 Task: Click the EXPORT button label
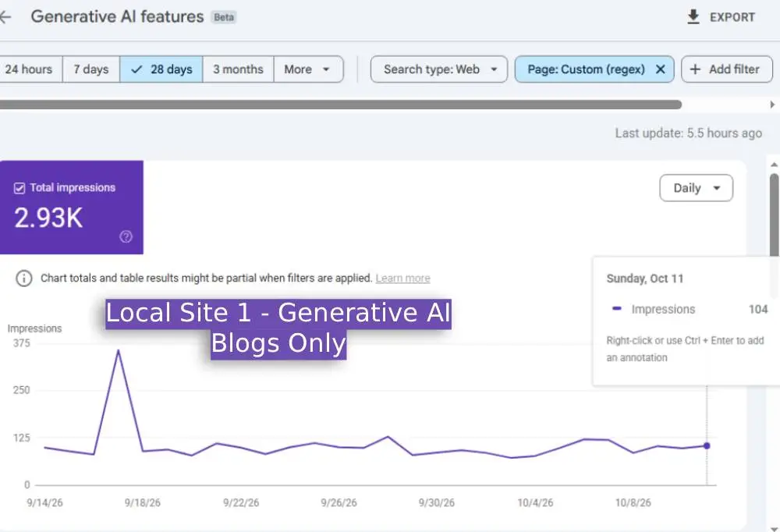tap(732, 17)
